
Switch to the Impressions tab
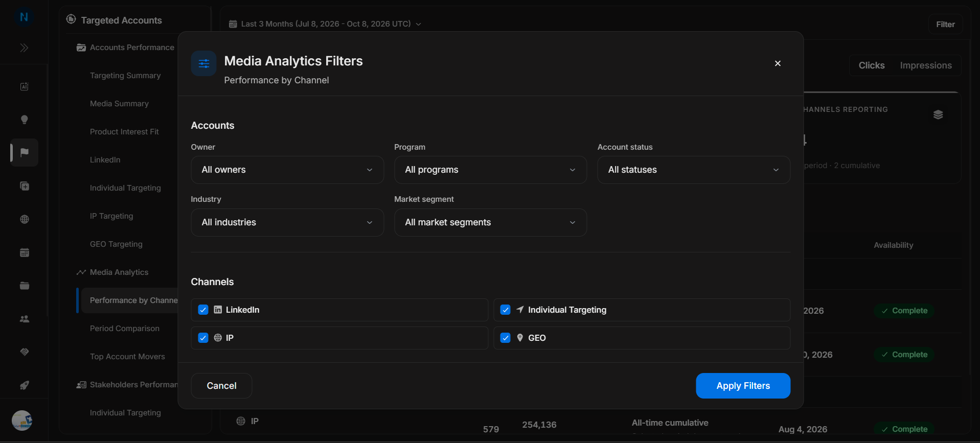[x=926, y=65]
